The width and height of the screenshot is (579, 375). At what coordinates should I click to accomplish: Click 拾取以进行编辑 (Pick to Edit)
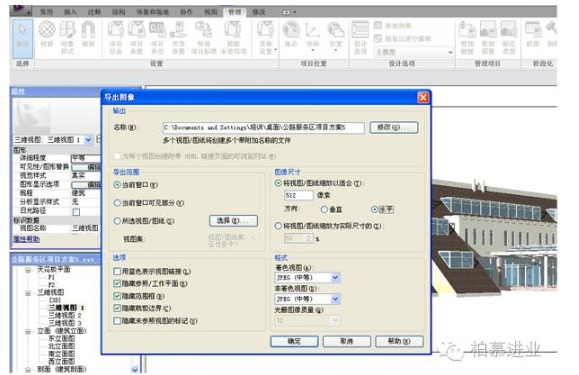coord(402,38)
